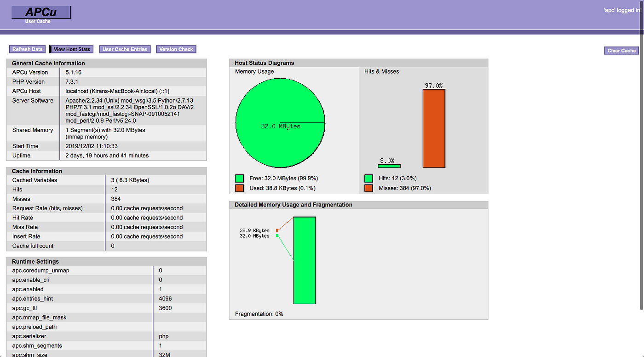Click the green Hits legend square
This screenshot has height=357, width=644.
pyautogui.click(x=368, y=178)
